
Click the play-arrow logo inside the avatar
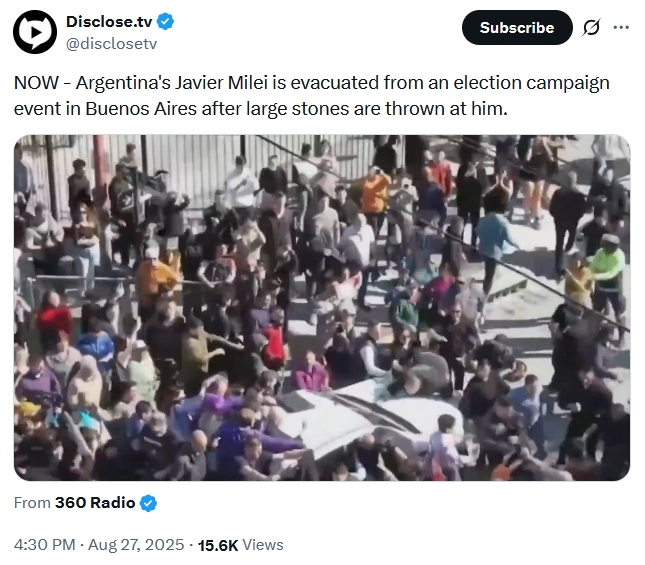(x=36, y=32)
